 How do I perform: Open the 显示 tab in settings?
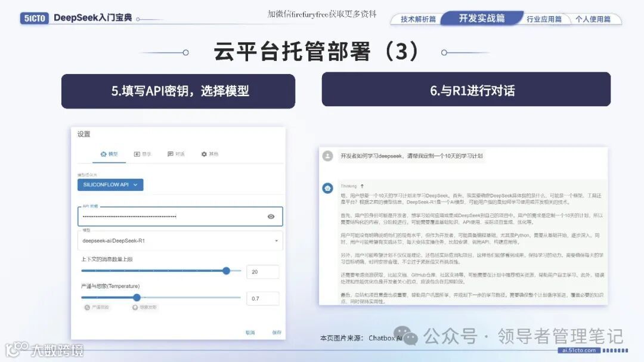click(143, 154)
